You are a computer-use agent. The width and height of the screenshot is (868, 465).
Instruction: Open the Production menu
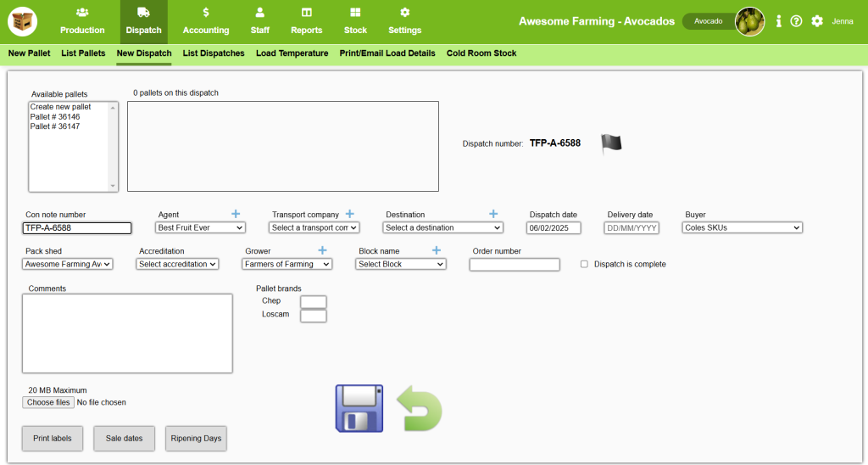(x=82, y=22)
